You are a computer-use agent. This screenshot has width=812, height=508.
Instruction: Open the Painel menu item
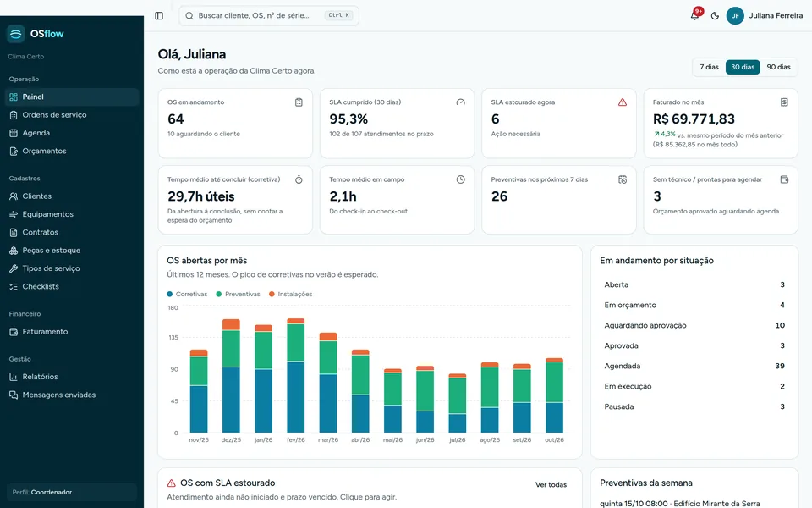coord(72,97)
